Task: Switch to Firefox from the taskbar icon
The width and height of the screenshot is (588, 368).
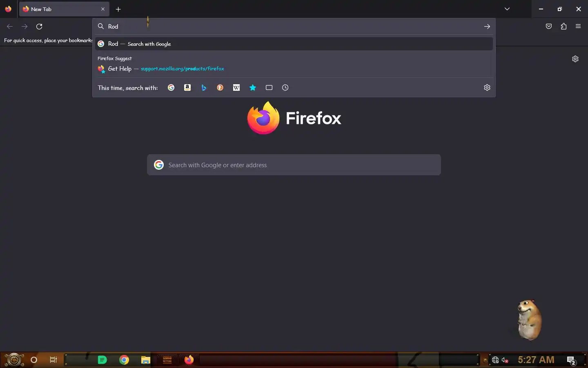Action: pyautogui.click(x=189, y=360)
